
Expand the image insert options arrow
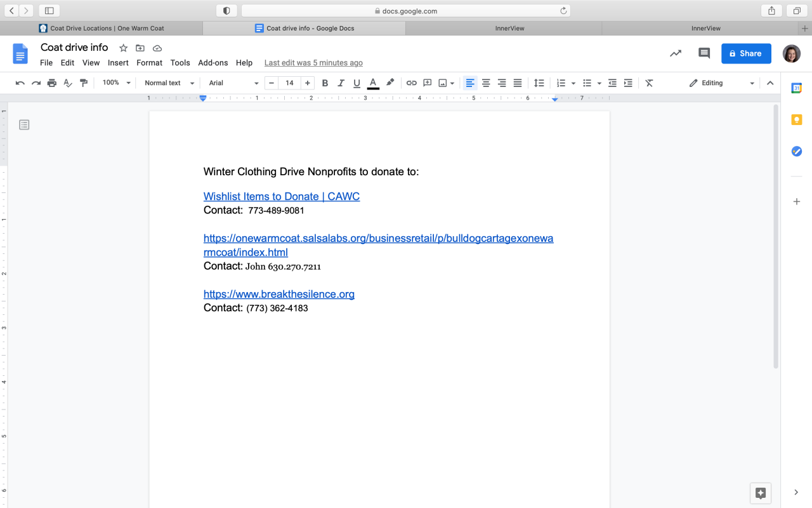tap(452, 83)
